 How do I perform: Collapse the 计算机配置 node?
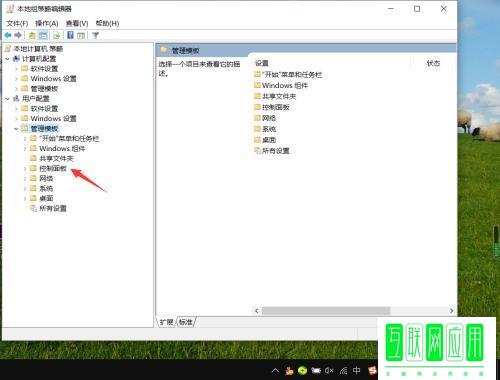pos(8,59)
